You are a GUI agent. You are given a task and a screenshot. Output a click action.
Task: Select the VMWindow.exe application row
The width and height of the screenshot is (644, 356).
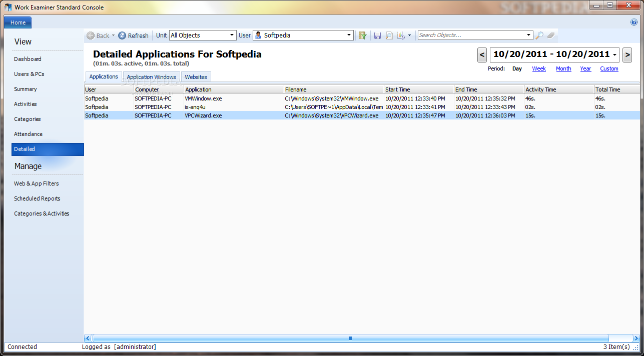click(362, 98)
